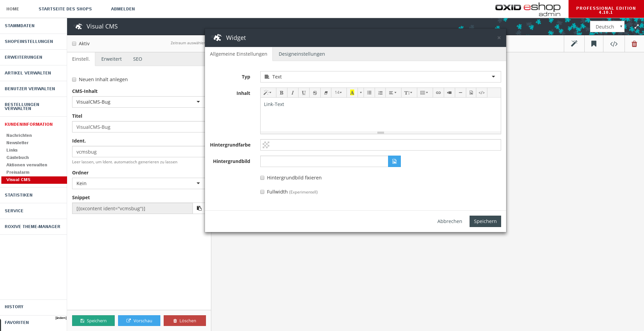Open the Hintergrundbild image picker button
The image size is (644, 331).
pos(394,161)
